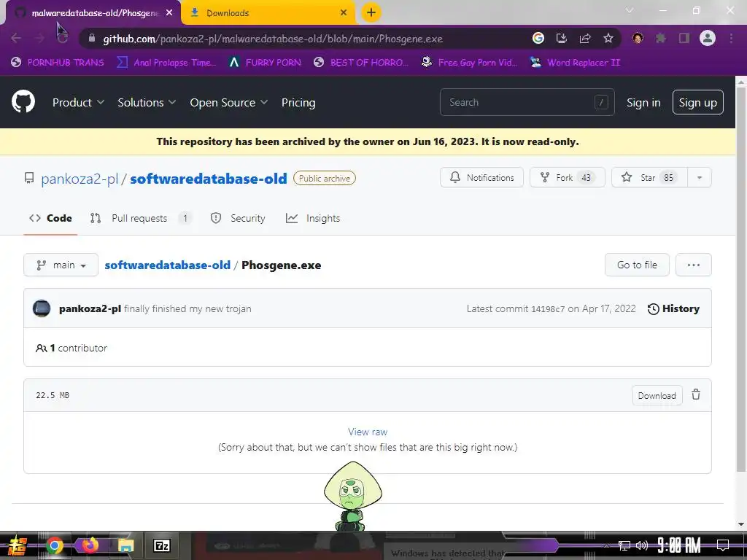747x560 pixels.
Task: Click the View raw link
Action: coord(368,432)
